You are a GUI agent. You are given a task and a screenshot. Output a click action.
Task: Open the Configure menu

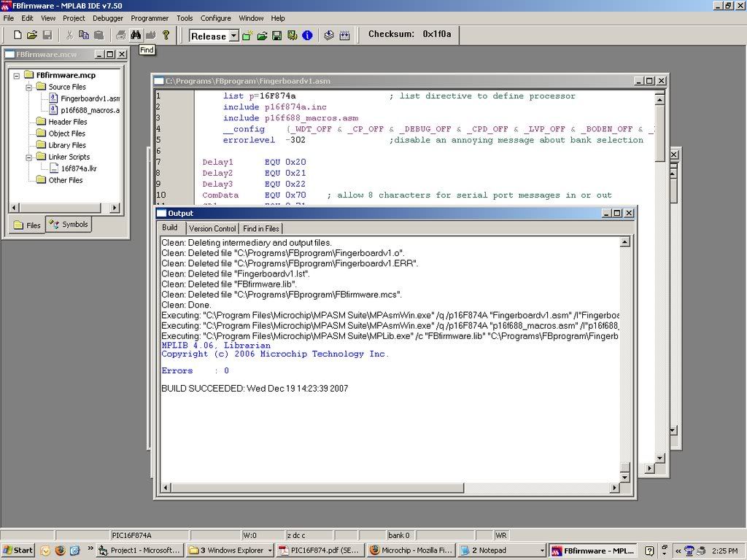point(215,18)
